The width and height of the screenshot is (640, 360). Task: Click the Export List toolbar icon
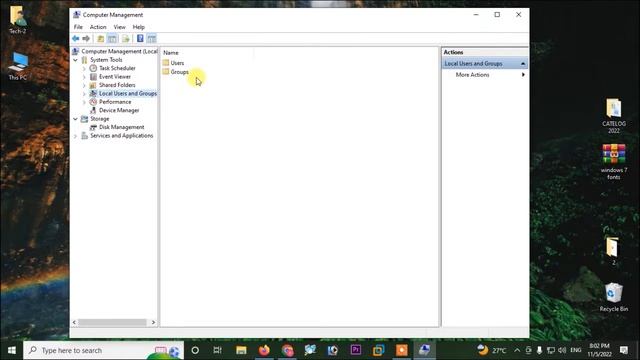[x=126, y=39]
